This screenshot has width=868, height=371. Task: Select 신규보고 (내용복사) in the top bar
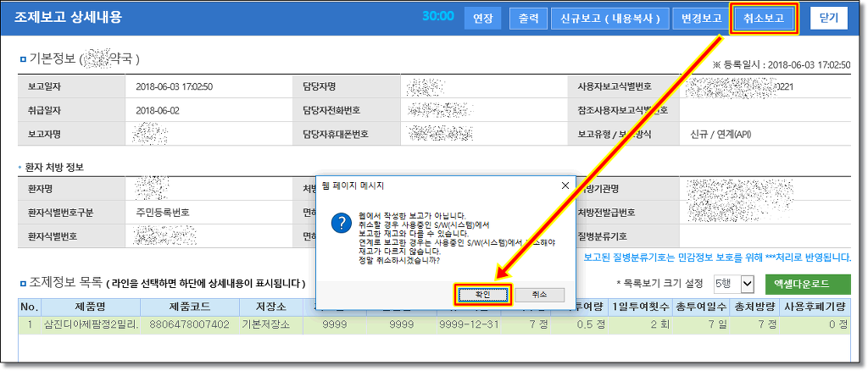tap(609, 18)
